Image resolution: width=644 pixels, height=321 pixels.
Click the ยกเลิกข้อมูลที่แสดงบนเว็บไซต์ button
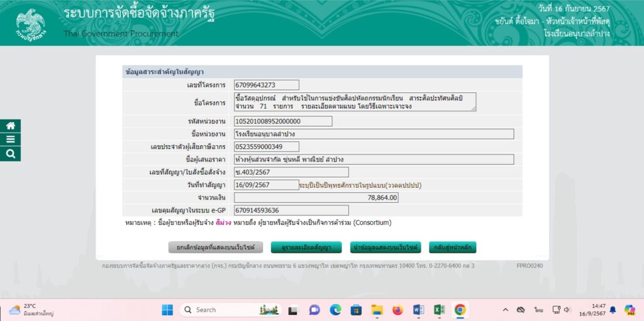pyautogui.click(x=216, y=248)
